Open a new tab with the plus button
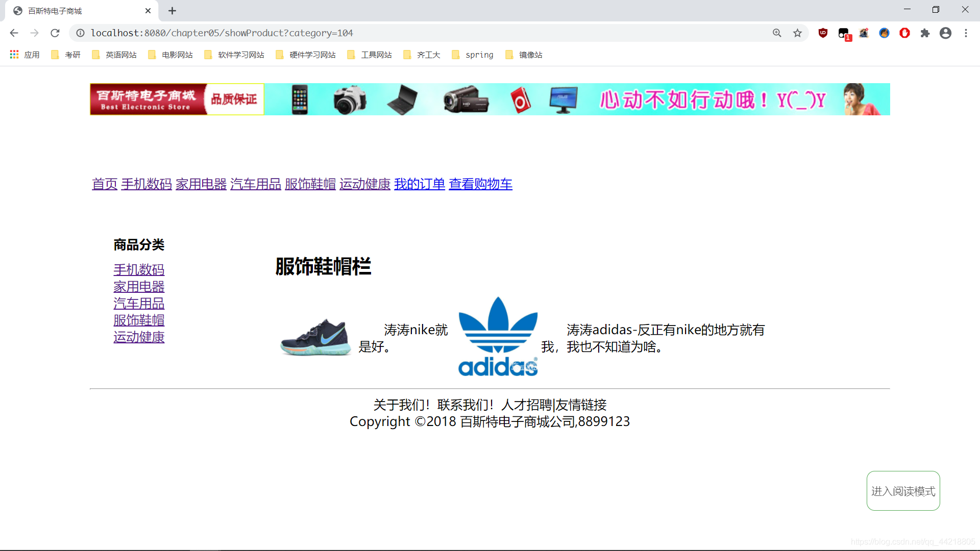 pos(172,11)
